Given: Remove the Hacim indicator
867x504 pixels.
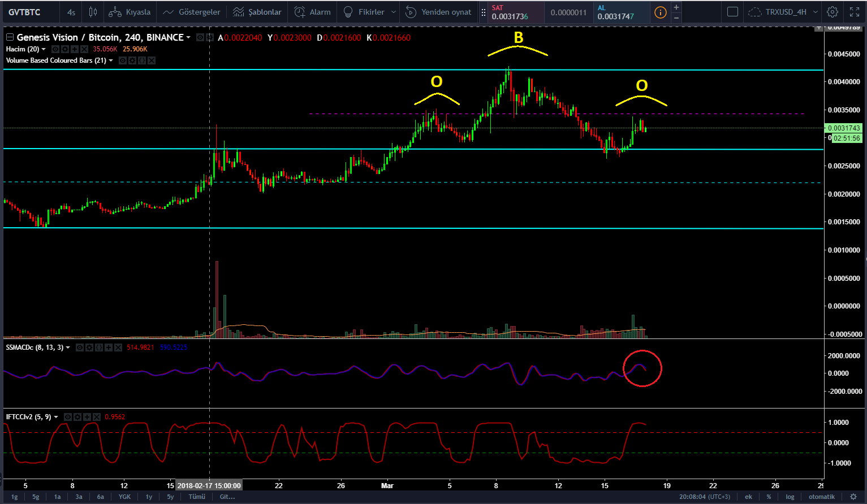Looking at the screenshot, I should pos(84,49).
